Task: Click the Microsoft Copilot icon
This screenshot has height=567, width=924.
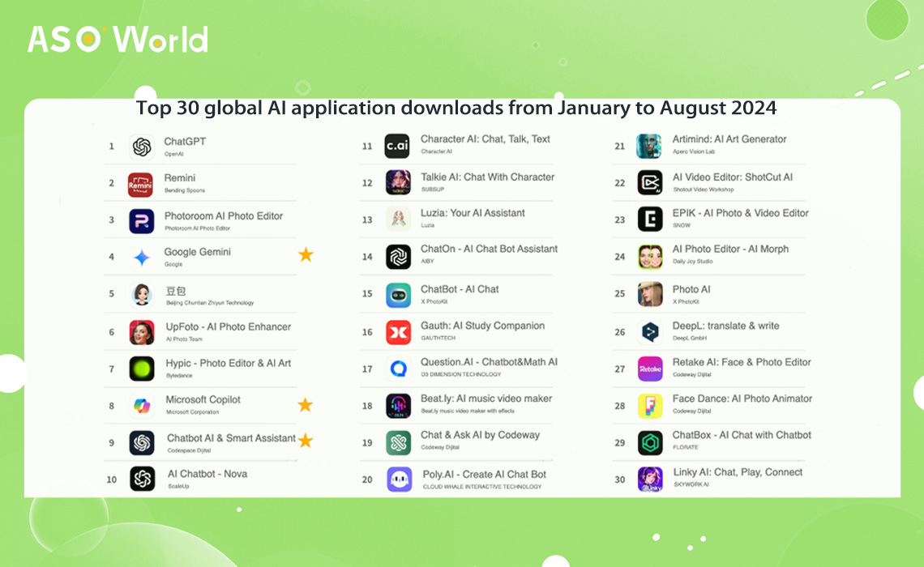Action: pyautogui.click(x=141, y=406)
